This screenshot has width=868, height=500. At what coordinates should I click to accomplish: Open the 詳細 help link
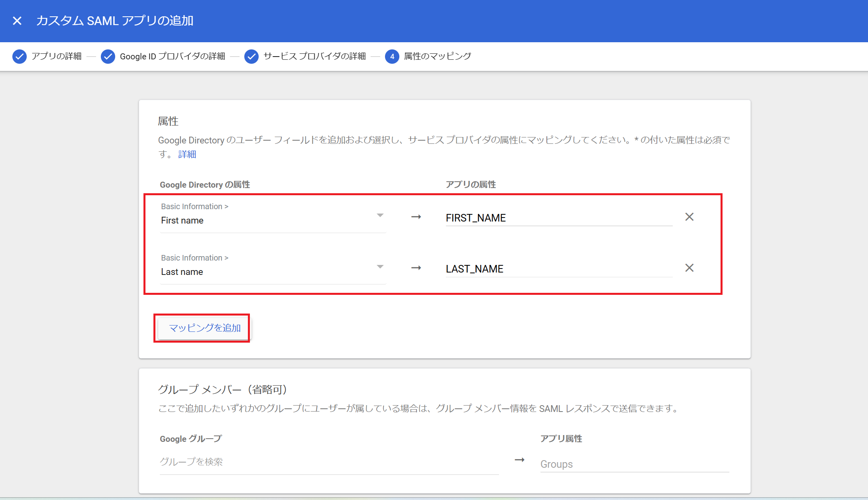click(x=187, y=155)
